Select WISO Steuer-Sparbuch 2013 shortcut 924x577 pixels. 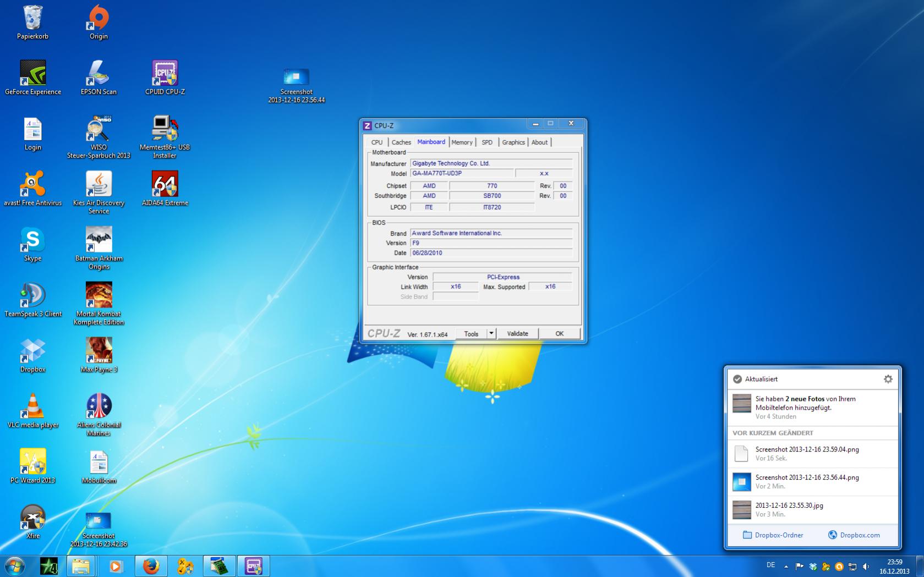point(99,137)
